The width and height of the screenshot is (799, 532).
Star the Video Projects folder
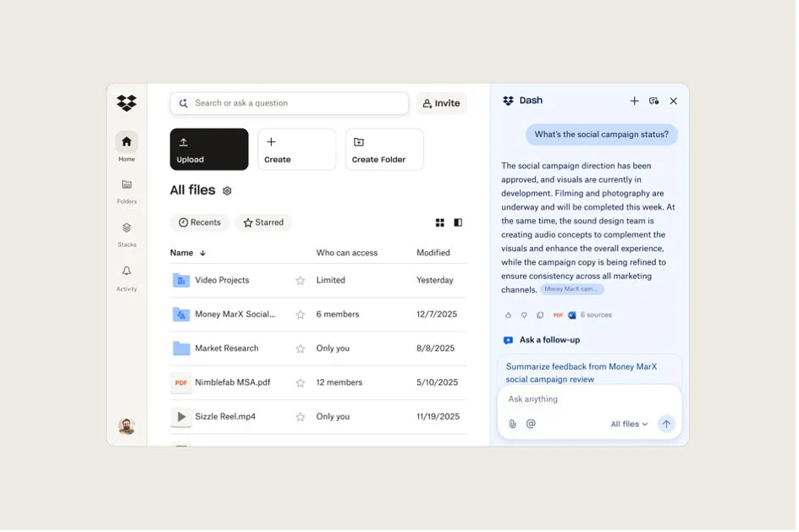[x=300, y=280]
